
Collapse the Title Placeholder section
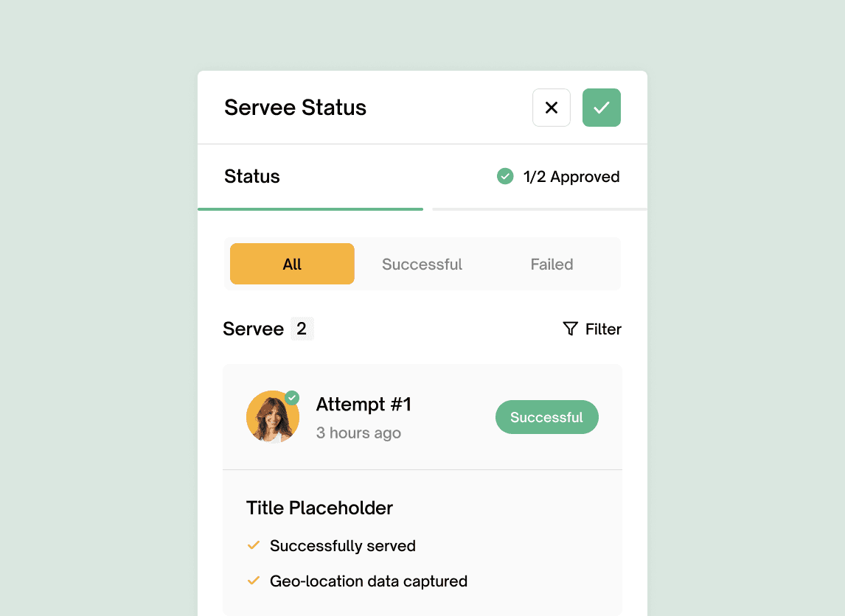(319, 508)
